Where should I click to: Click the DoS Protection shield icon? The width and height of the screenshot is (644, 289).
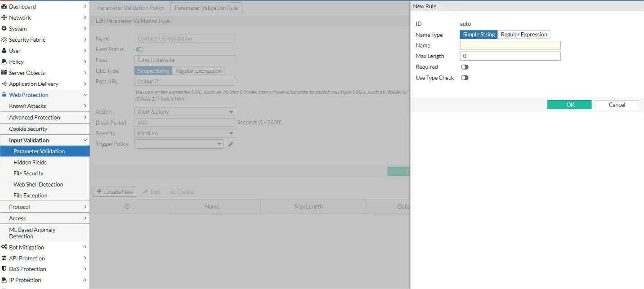(4, 269)
